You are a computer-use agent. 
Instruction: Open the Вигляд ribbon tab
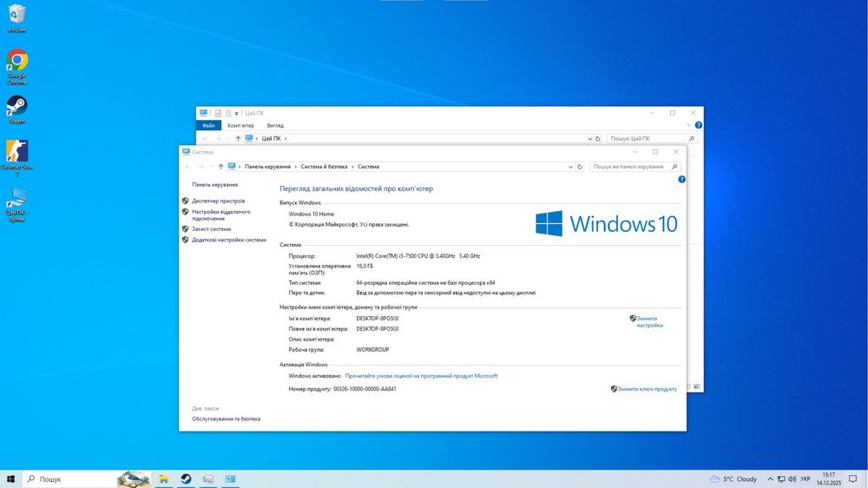pos(275,126)
